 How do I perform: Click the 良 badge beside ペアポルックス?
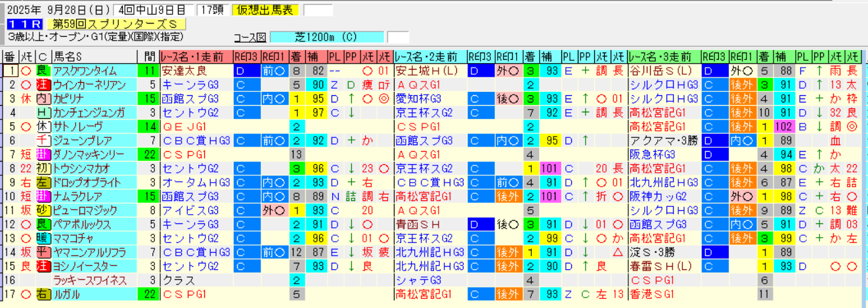[43, 224]
